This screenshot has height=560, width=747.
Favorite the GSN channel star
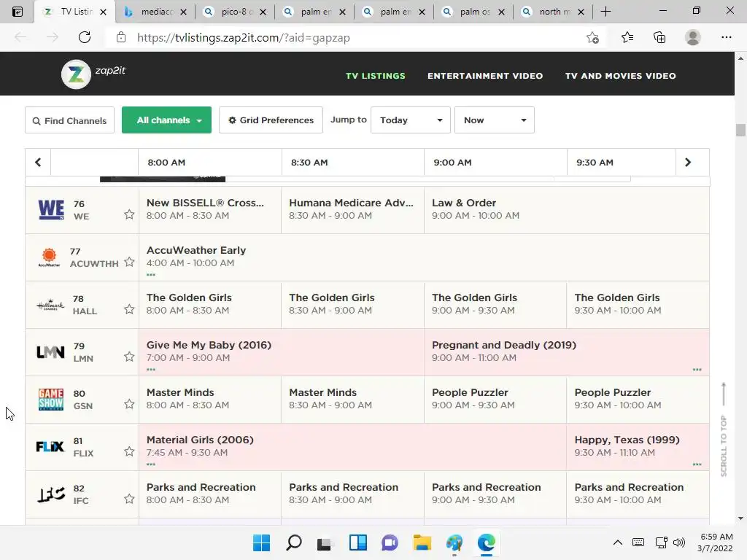(x=129, y=404)
